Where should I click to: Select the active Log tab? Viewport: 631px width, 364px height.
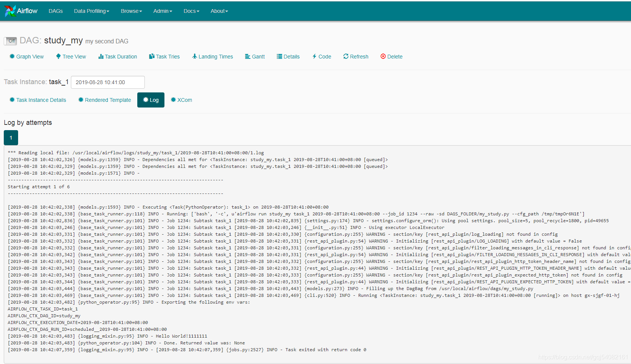(151, 100)
